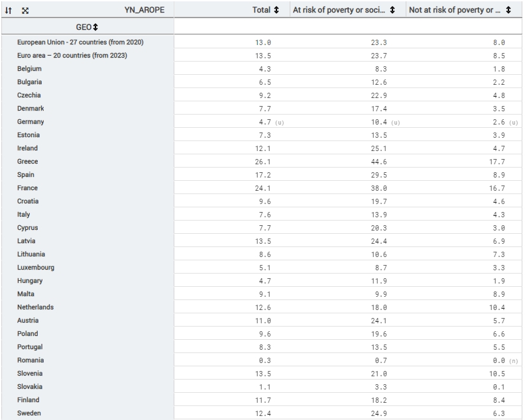Click the Greece row label
The height and width of the screenshot is (420, 527).
pos(28,162)
